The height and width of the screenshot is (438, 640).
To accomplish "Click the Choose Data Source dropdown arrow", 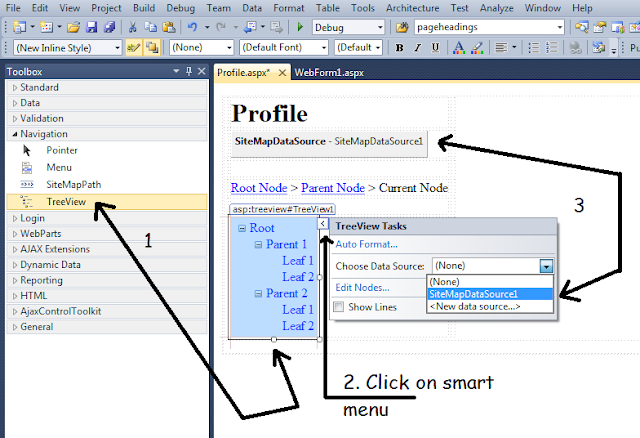I will coord(546,267).
